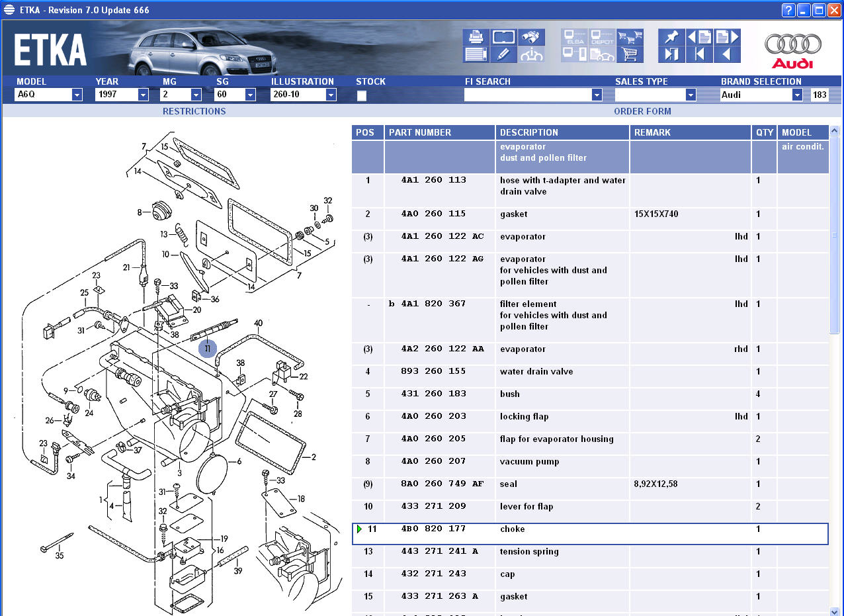
Task: Open the ILLUSTRATION dropdown
Action: pyautogui.click(x=331, y=95)
